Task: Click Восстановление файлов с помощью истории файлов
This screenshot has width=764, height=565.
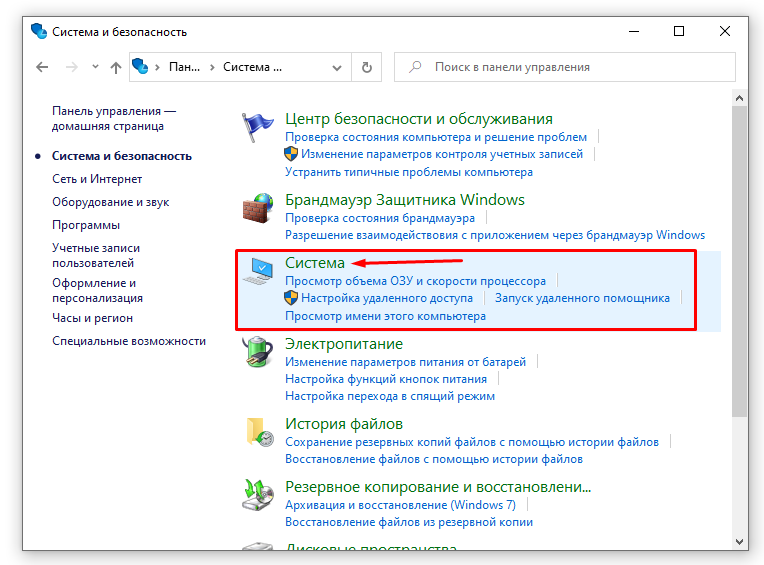Action: pyautogui.click(x=434, y=459)
